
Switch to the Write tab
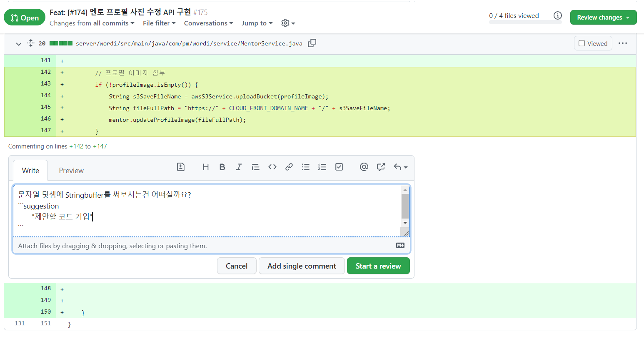click(30, 170)
